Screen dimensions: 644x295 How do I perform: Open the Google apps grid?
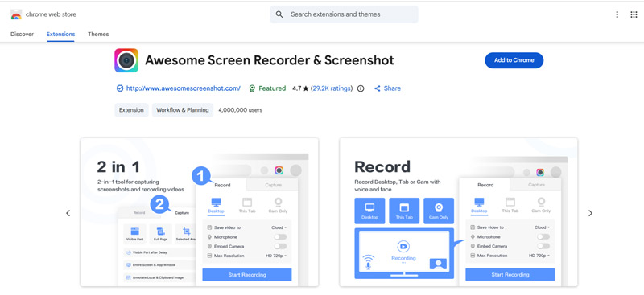pyautogui.click(x=634, y=14)
